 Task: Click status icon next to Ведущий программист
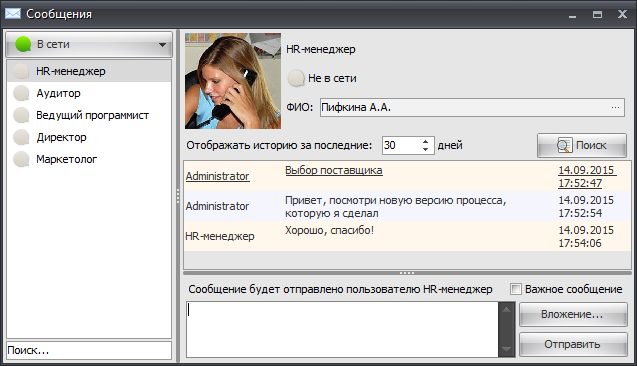tap(21, 115)
